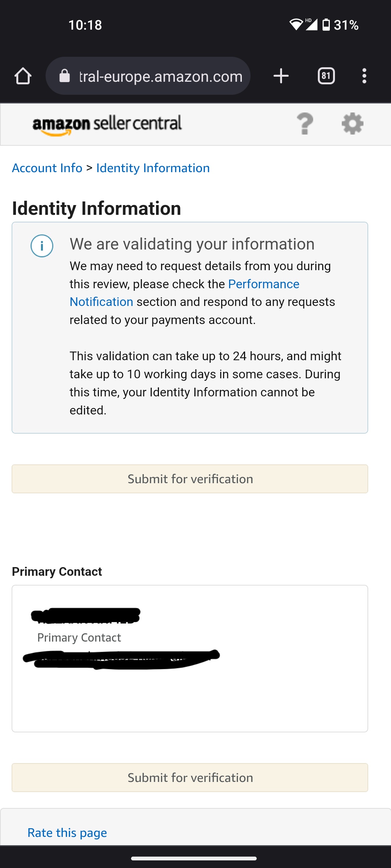This screenshot has height=868, width=391.
Task: Tap the info circle icon in validation notice
Action: coord(42,246)
